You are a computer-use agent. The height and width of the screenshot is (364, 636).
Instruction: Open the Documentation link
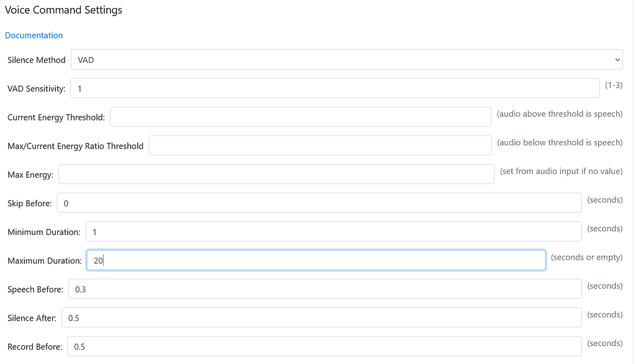[x=34, y=35]
